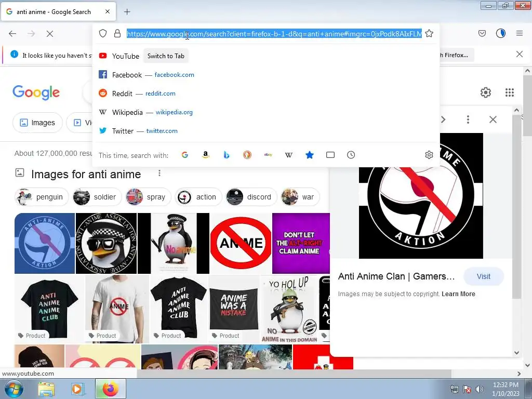Image resolution: width=532 pixels, height=399 pixels.
Task: Open three-dot menu beside 'Images for anti anime'
Action: point(159,174)
